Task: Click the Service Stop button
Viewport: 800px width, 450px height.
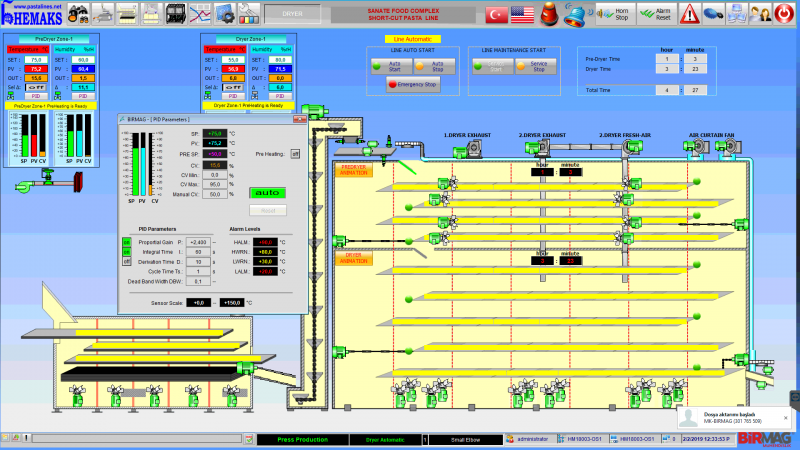Action: pos(535,66)
